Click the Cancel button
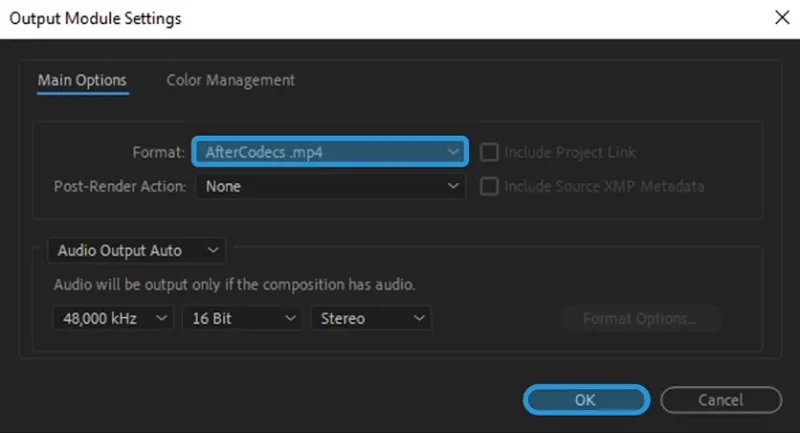The image size is (800, 433). 721,400
